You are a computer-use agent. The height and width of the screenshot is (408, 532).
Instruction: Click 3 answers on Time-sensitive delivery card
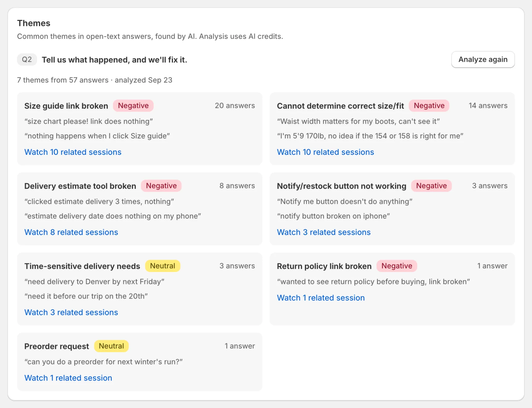[237, 266]
